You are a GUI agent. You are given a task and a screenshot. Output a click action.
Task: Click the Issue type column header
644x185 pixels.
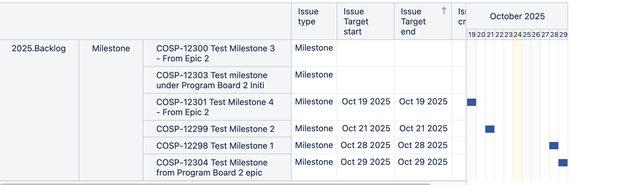tap(308, 16)
